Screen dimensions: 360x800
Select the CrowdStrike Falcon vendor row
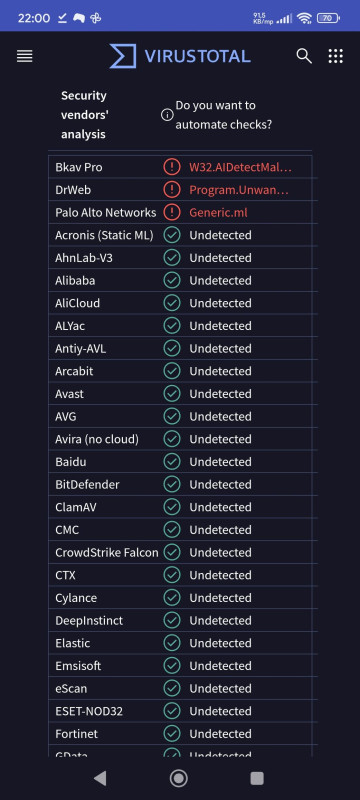(183, 553)
